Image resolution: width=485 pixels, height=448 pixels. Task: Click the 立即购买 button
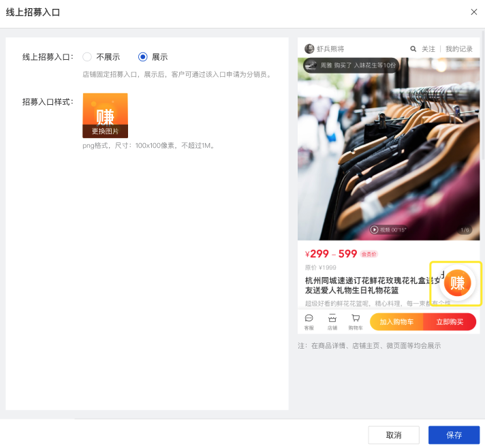tap(450, 322)
